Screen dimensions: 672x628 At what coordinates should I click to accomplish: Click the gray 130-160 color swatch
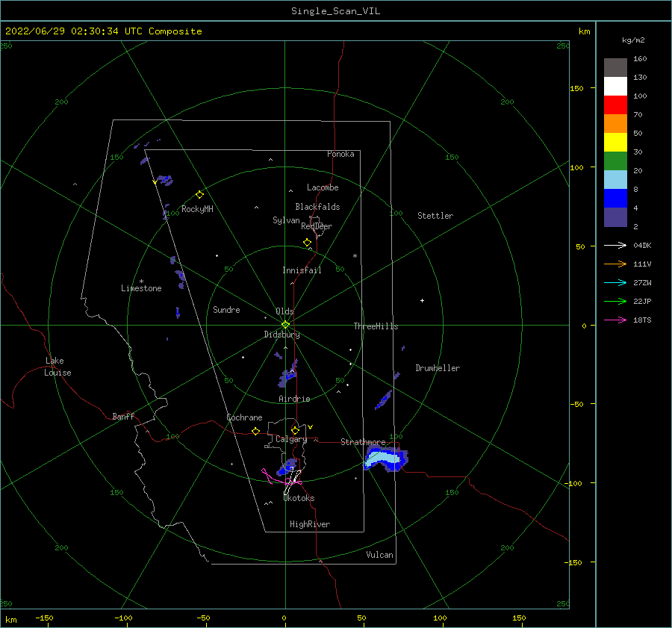(x=615, y=68)
